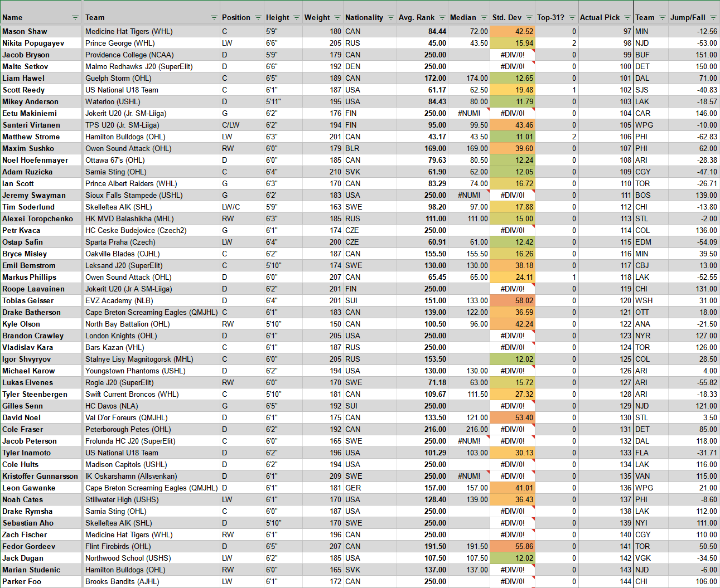Open the Weight column filter dropdown

[337, 18]
